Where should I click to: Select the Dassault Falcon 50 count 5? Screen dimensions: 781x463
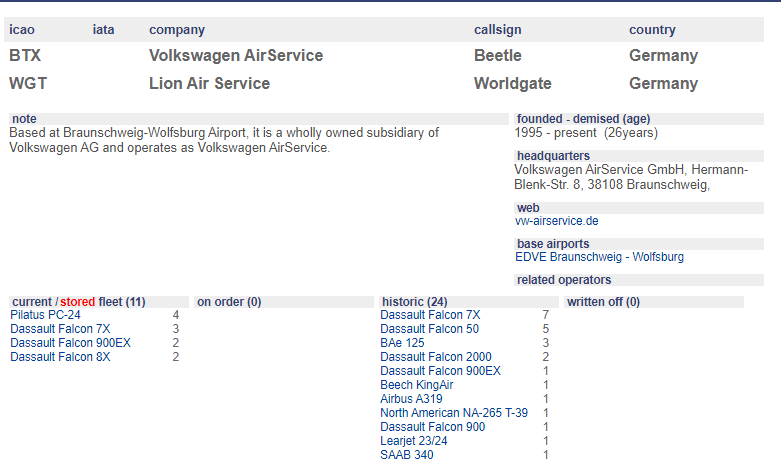pyautogui.click(x=546, y=329)
